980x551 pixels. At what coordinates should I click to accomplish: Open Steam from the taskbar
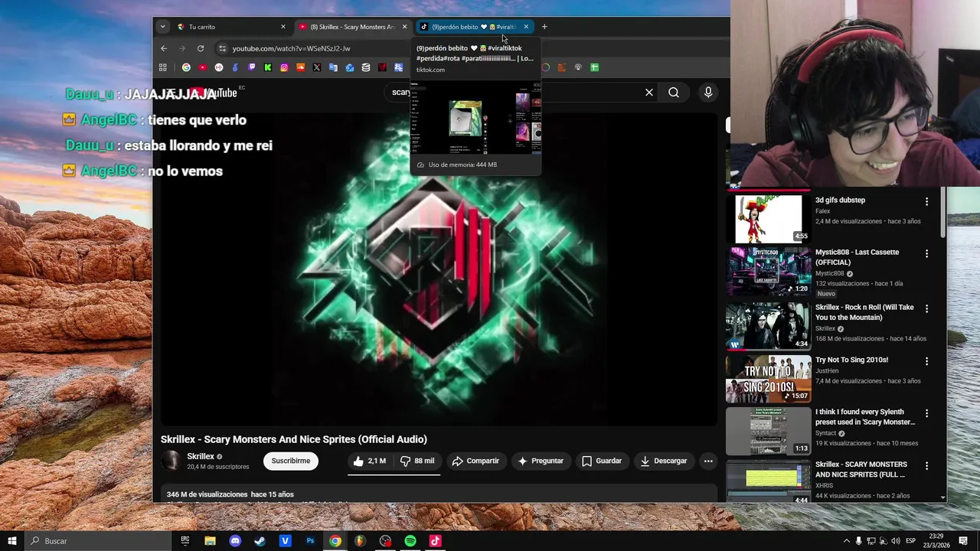[x=260, y=541]
